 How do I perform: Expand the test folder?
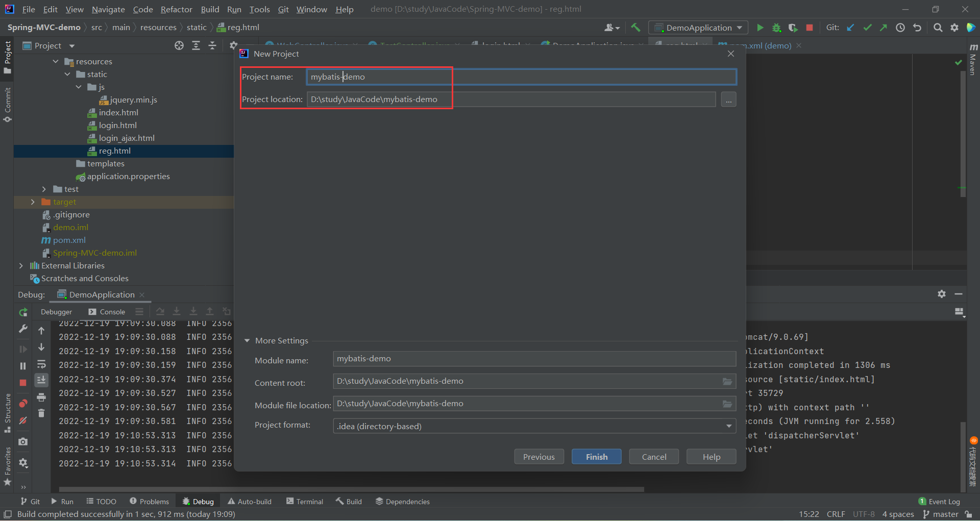(x=44, y=189)
